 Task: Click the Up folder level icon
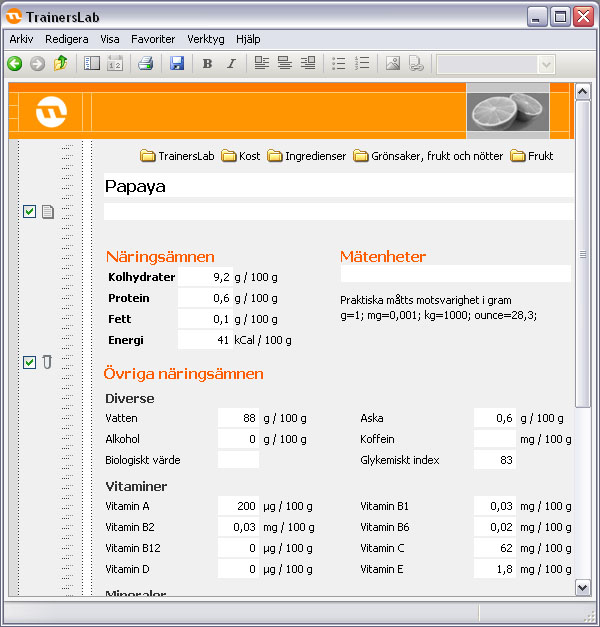coord(61,64)
